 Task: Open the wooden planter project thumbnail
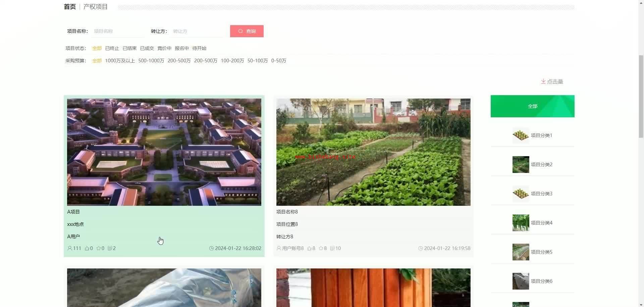coord(373,288)
